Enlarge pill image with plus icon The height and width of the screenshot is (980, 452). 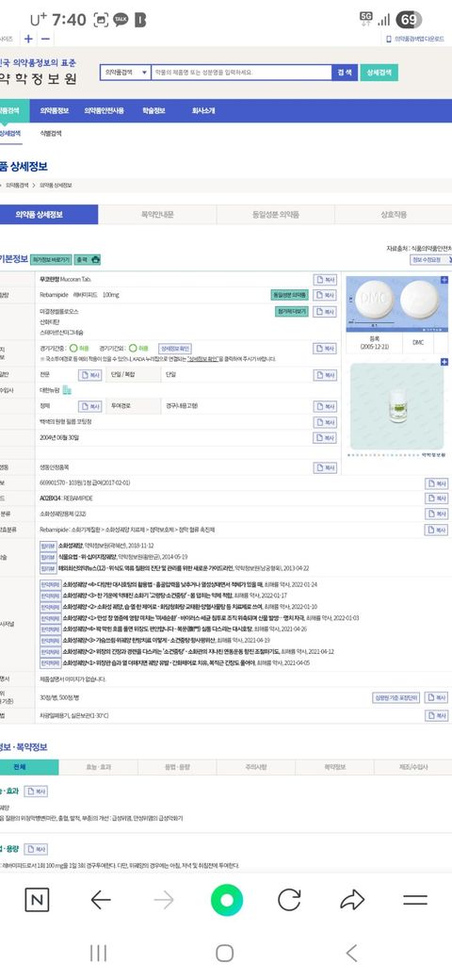pos(444,280)
